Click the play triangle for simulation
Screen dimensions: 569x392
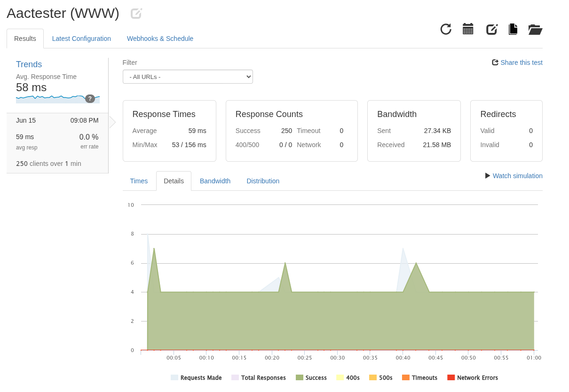488,176
